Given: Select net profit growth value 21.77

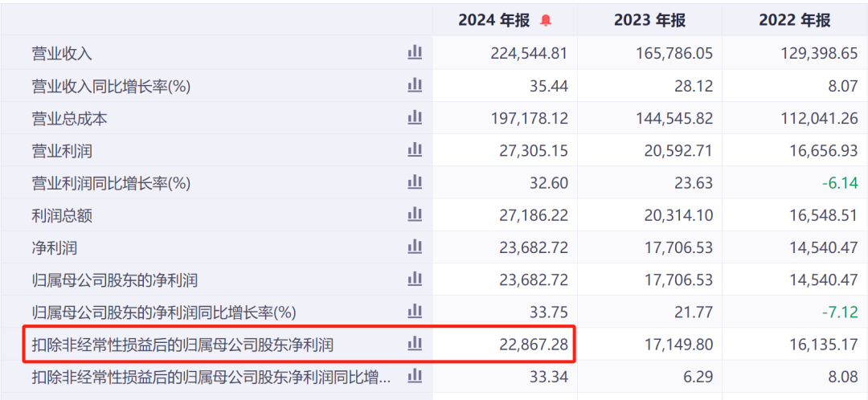Looking at the screenshot, I should pyautogui.click(x=694, y=312).
